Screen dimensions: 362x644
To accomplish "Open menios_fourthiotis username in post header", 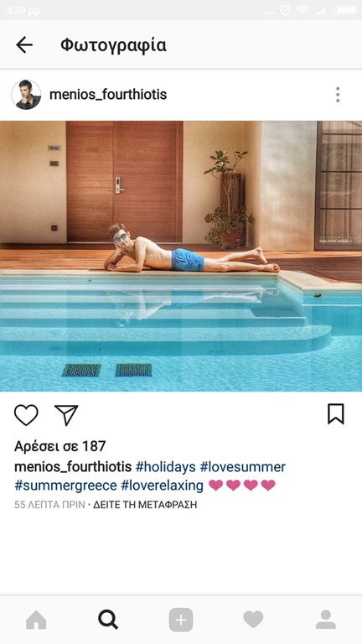I will point(108,95).
